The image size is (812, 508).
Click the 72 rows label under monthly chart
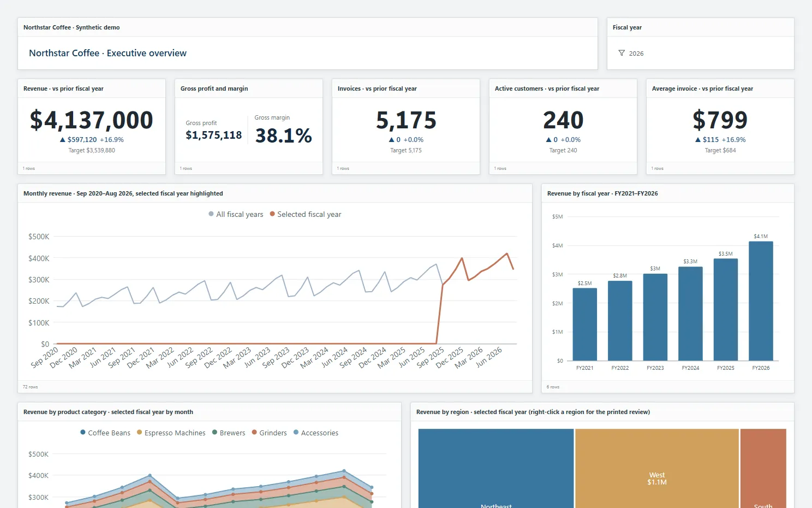tap(31, 387)
